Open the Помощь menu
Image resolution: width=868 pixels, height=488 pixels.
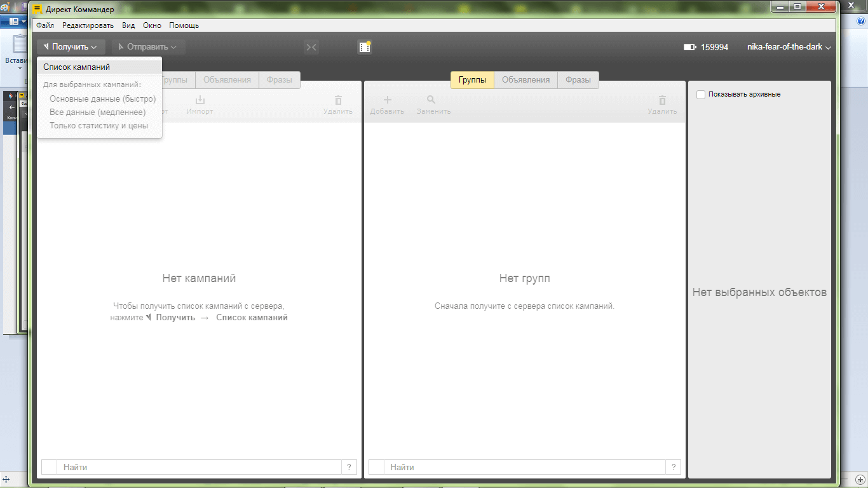pos(184,25)
